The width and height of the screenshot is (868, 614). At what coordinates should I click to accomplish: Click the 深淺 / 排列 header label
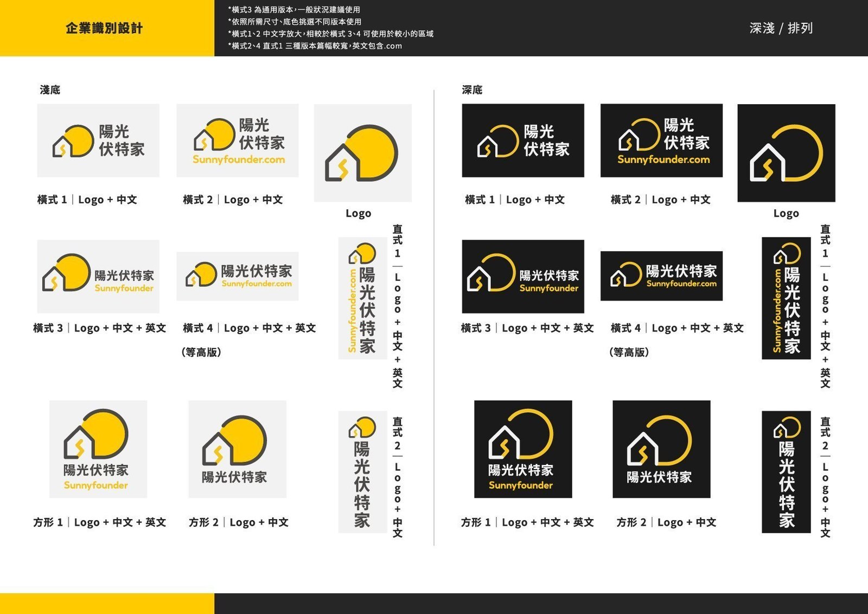(x=781, y=28)
